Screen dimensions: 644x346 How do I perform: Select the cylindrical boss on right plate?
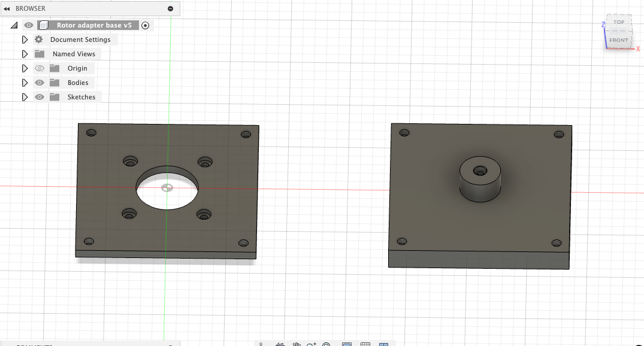pyautogui.click(x=480, y=179)
